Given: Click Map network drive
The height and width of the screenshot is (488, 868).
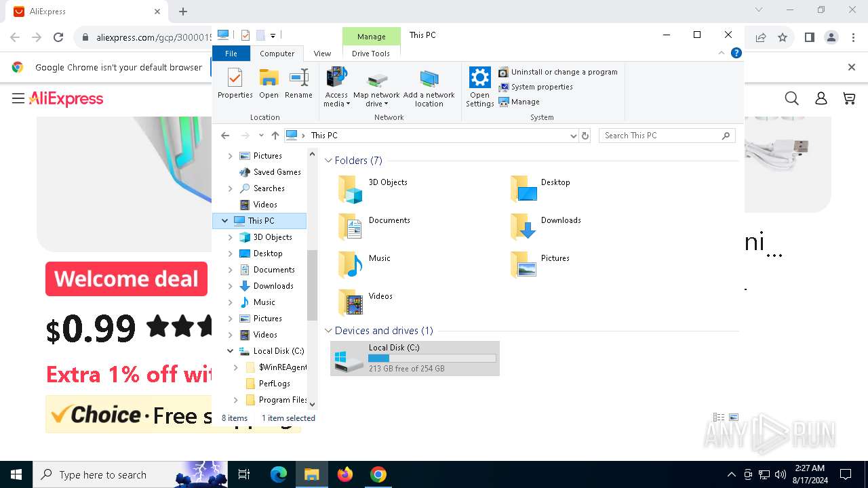Looking at the screenshot, I should (376, 87).
